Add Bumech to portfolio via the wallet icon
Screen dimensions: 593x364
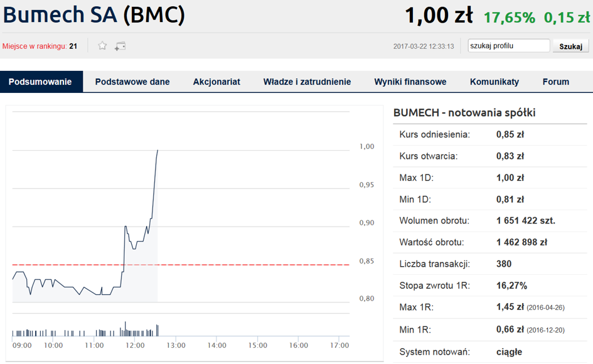pyautogui.click(x=120, y=46)
